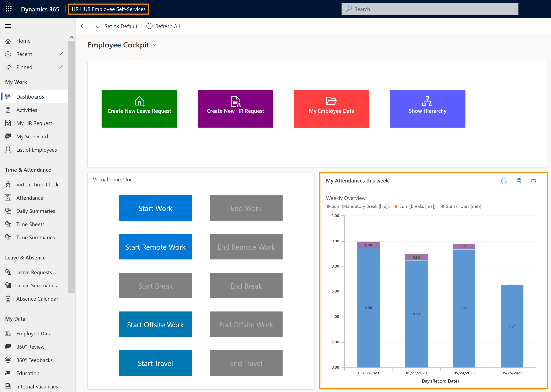Click the Employee Data card icon
Viewport: 551px width, 392px height.
(8, 333)
